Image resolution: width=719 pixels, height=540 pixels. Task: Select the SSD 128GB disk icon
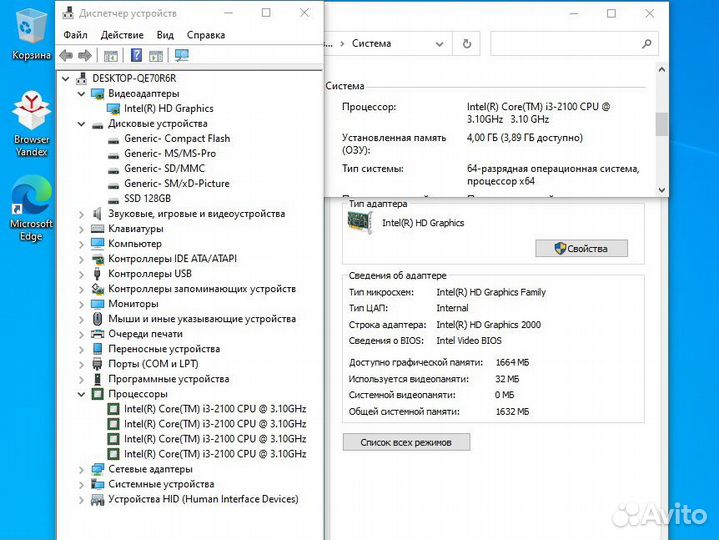(113, 199)
